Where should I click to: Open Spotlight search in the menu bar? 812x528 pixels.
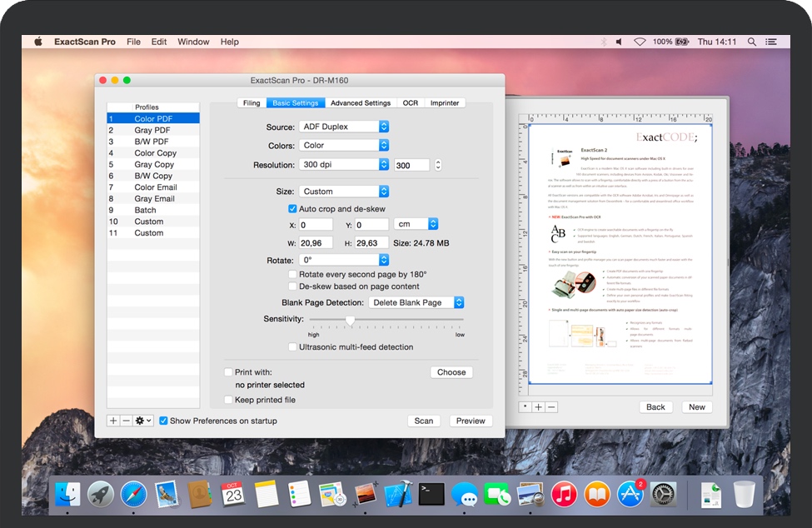point(752,42)
